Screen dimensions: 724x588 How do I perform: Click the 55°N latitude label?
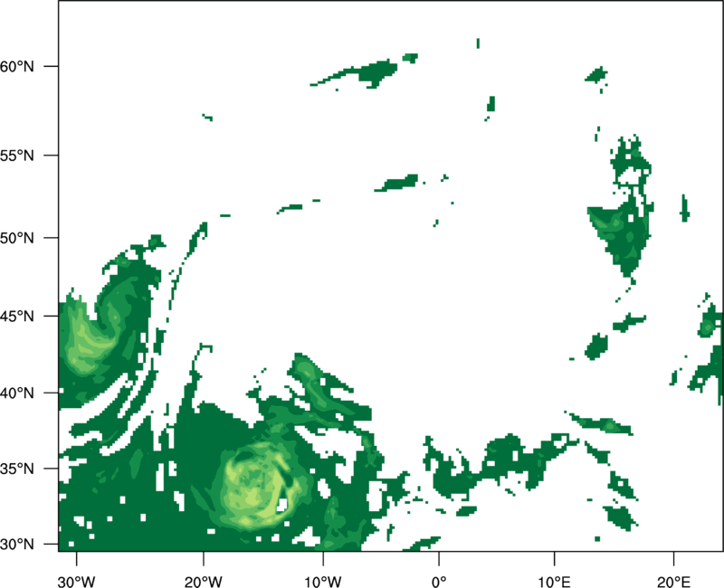(x=17, y=156)
